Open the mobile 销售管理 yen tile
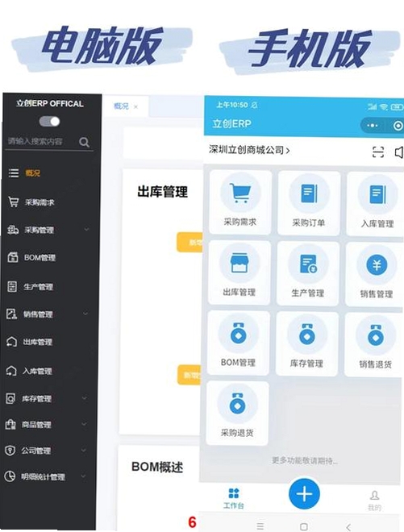Image resolution: width=404 pixels, height=532 pixels. 375,274
